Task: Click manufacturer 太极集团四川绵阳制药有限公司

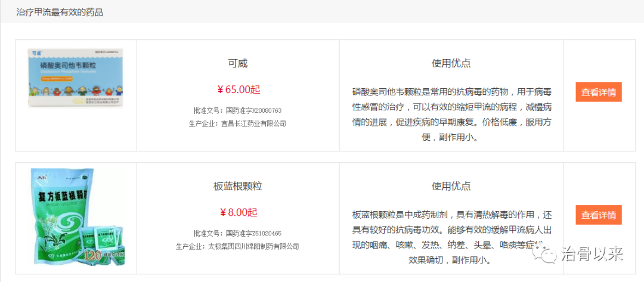Action: (x=253, y=247)
